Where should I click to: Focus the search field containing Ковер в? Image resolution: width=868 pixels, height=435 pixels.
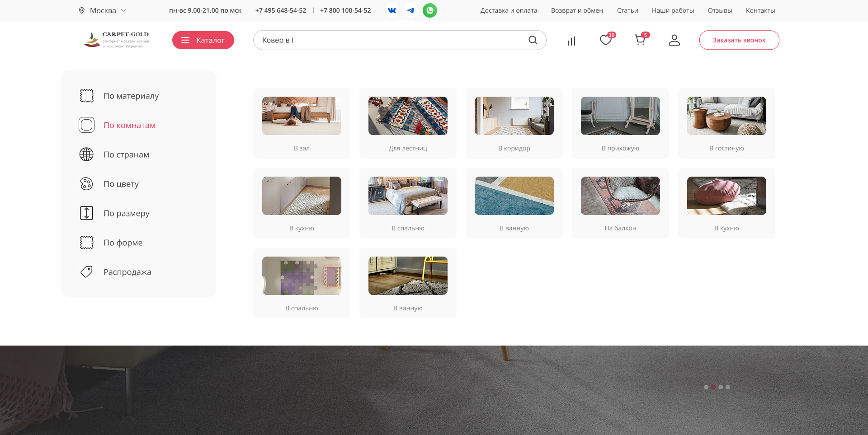[389, 40]
